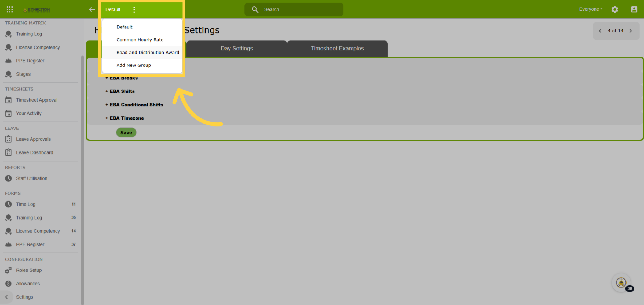Viewport: 644px width, 305px height.
Task: Click the sidebar vertical scrollbar
Action: (x=82, y=180)
